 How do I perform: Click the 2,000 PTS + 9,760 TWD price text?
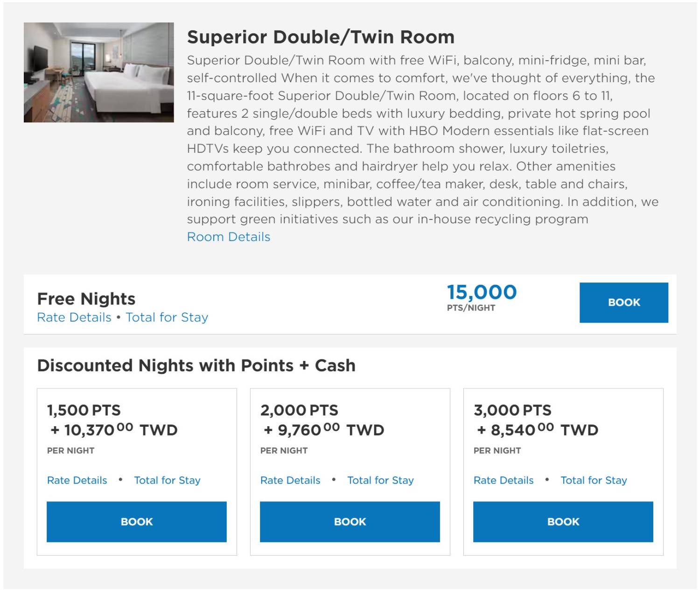click(x=322, y=421)
